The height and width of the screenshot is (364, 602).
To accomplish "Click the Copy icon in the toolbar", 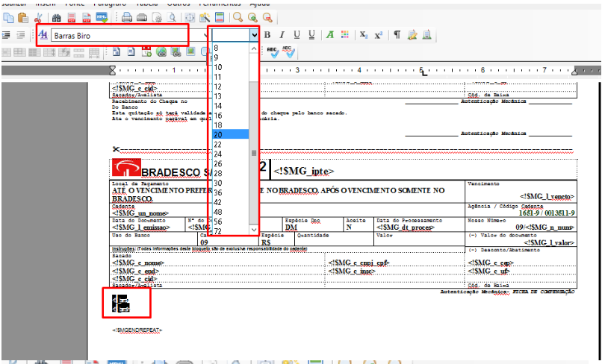I will [x=8, y=18].
